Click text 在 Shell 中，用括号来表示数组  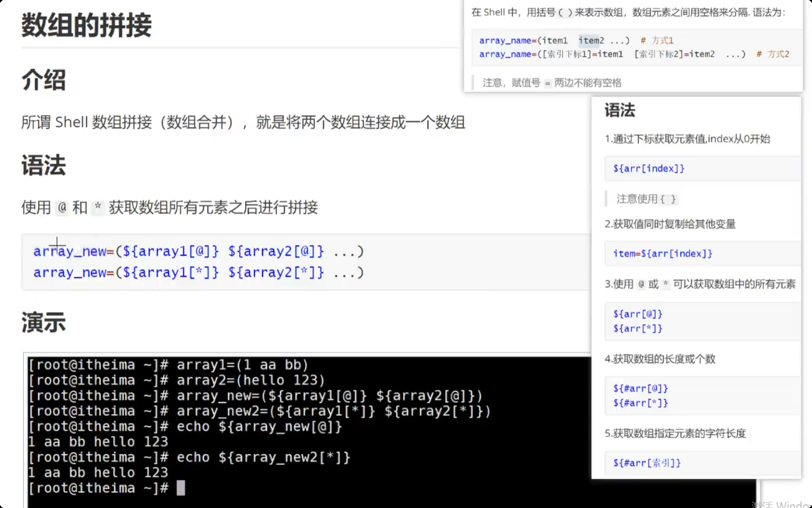(x=628, y=12)
